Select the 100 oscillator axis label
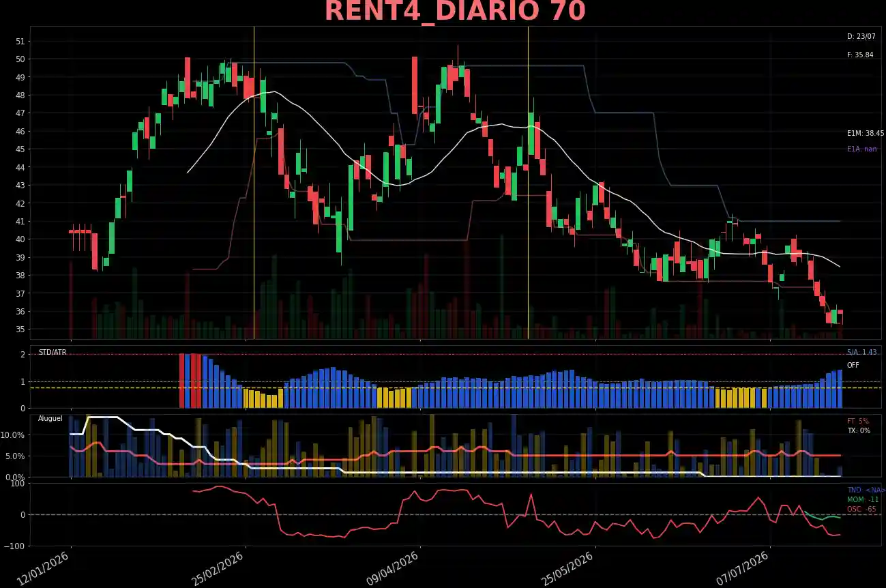Image resolution: width=886 pixels, height=588 pixels. 18,484
